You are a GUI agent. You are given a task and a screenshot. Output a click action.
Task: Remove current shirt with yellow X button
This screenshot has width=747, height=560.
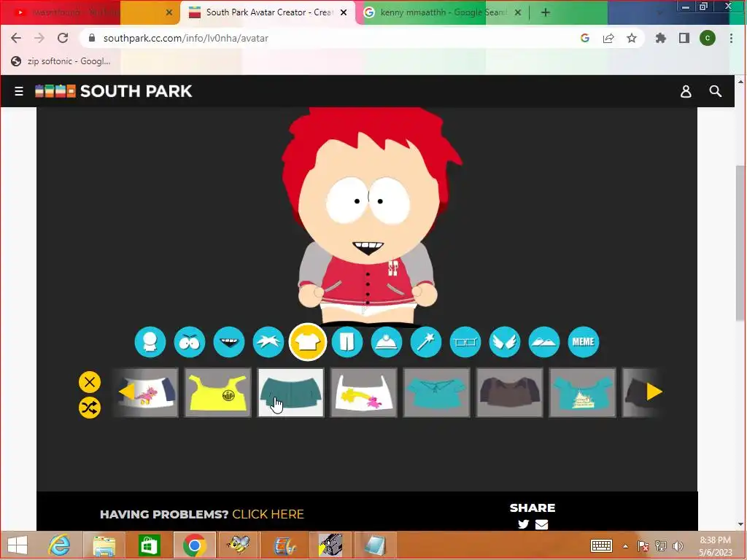[x=90, y=382]
